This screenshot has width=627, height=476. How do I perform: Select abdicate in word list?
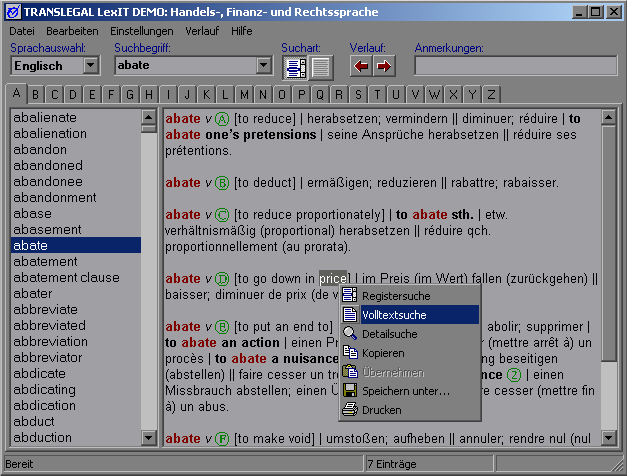point(76,374)
